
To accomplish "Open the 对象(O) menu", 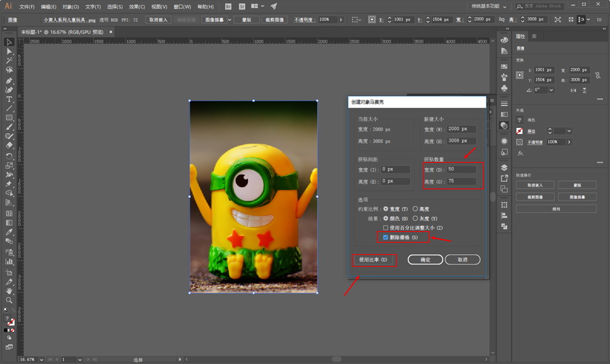I will [x=70, y=6].
